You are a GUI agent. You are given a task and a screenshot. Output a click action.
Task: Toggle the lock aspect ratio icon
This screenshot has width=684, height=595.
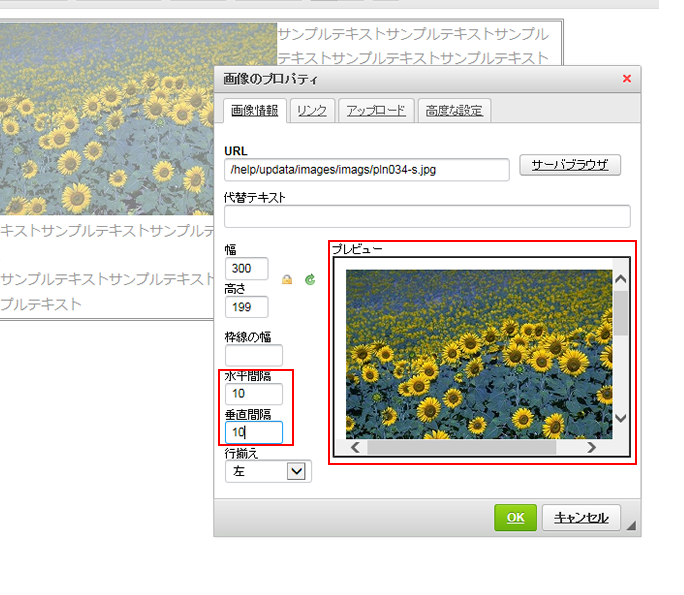pos(287,280)
